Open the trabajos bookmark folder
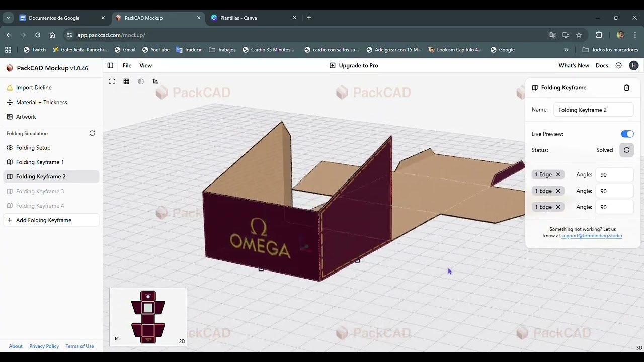Screen dimensions: 644x362 tap(222, 50)
